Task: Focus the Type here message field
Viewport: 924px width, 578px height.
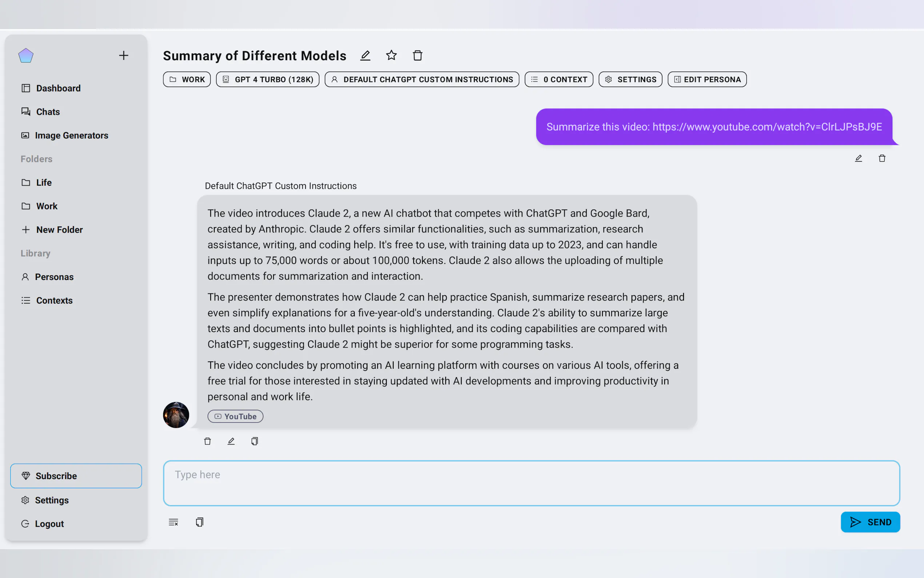Action: point(531,483)
